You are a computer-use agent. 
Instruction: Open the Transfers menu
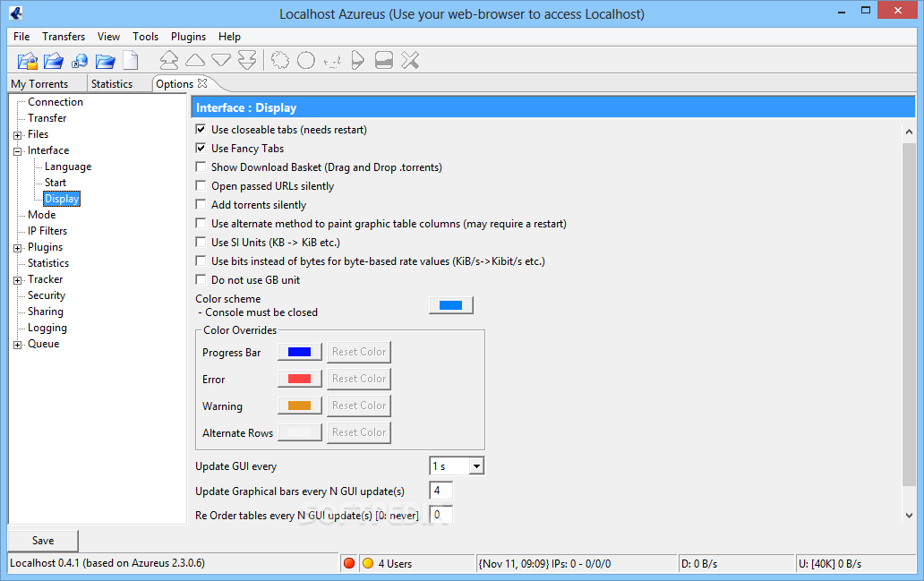click(64, 37)
